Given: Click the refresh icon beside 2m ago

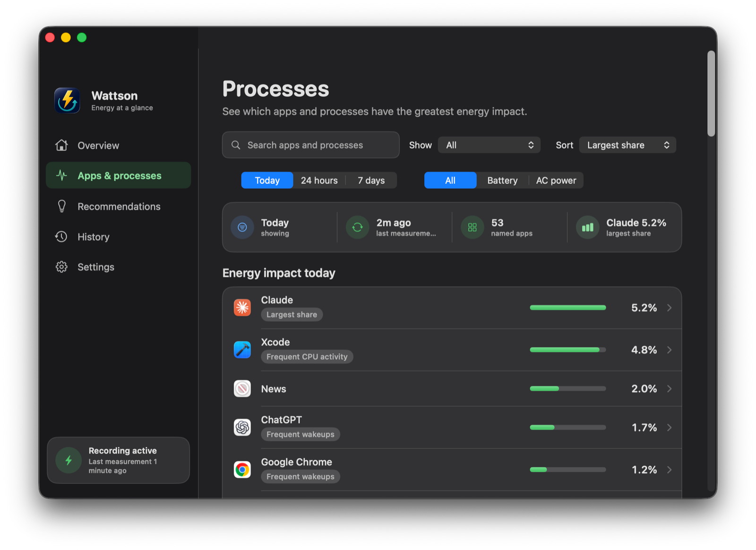Looking at the screenshot, I should [x=358, y=227].
